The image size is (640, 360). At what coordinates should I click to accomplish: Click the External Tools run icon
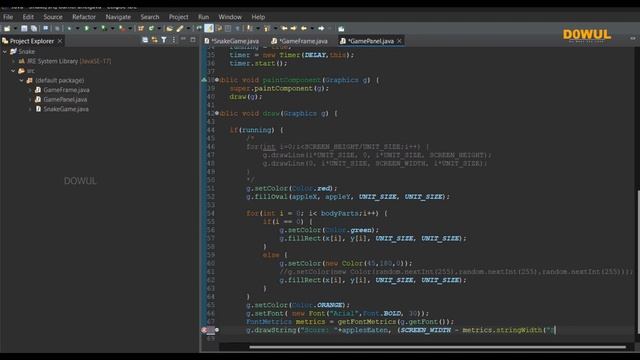click(x=122, y=28)
